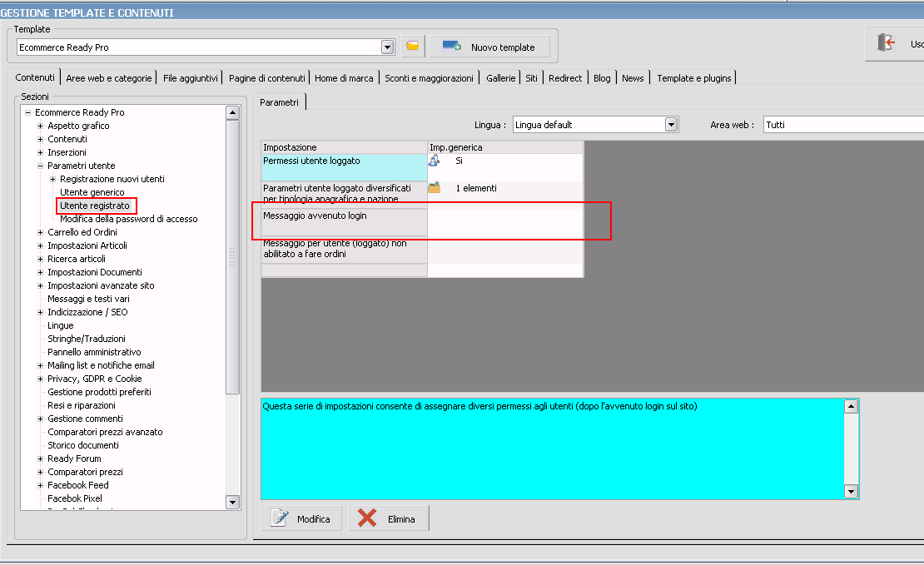Click the Impostazione column header
The image size is (924, 565).
344,147
